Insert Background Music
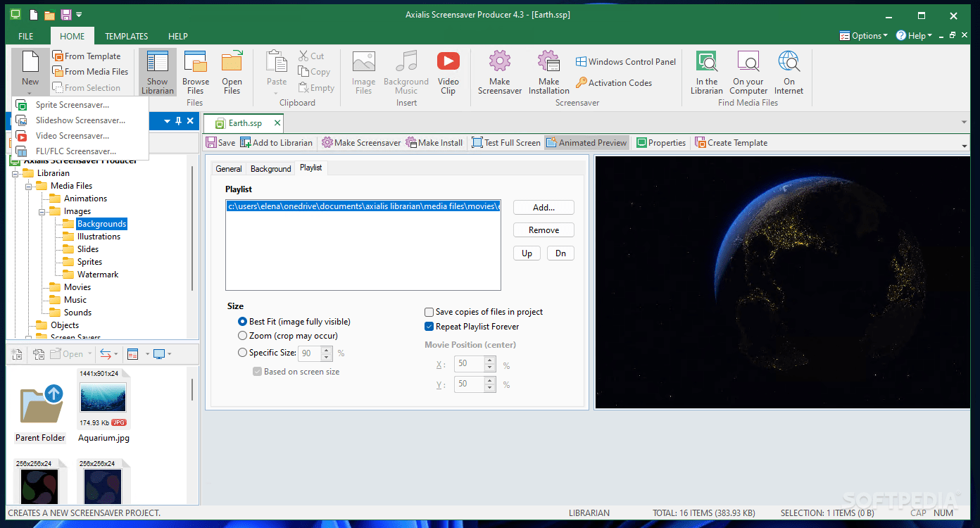980x528 pixels. 406,72
